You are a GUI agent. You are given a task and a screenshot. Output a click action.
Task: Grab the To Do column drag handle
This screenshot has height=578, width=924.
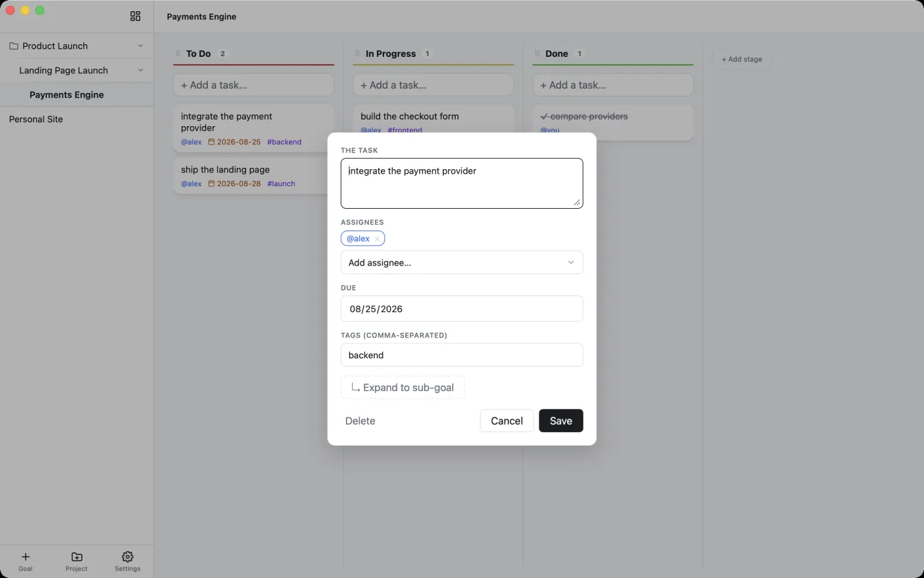coord(178,54)
